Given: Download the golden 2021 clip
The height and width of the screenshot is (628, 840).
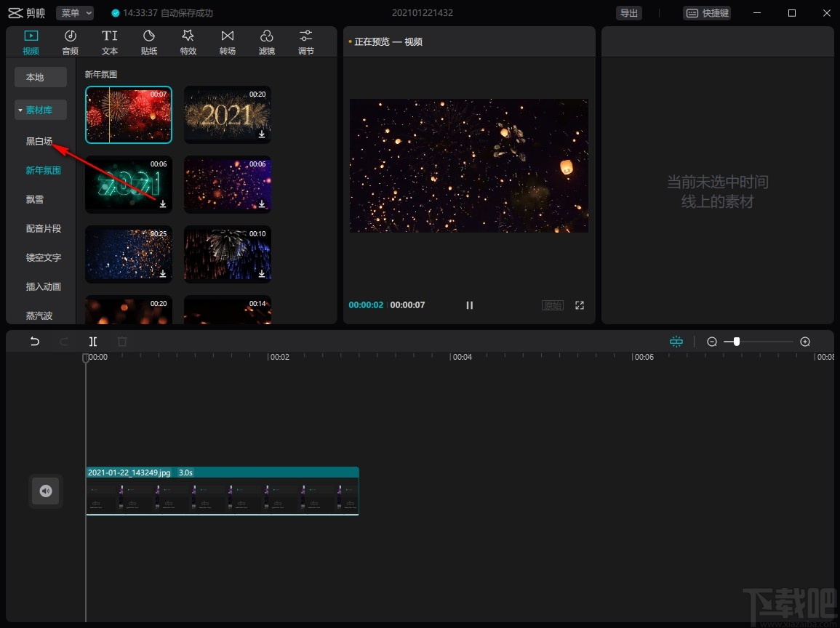Looking at the screenshot, I should (x=262, y=134).
